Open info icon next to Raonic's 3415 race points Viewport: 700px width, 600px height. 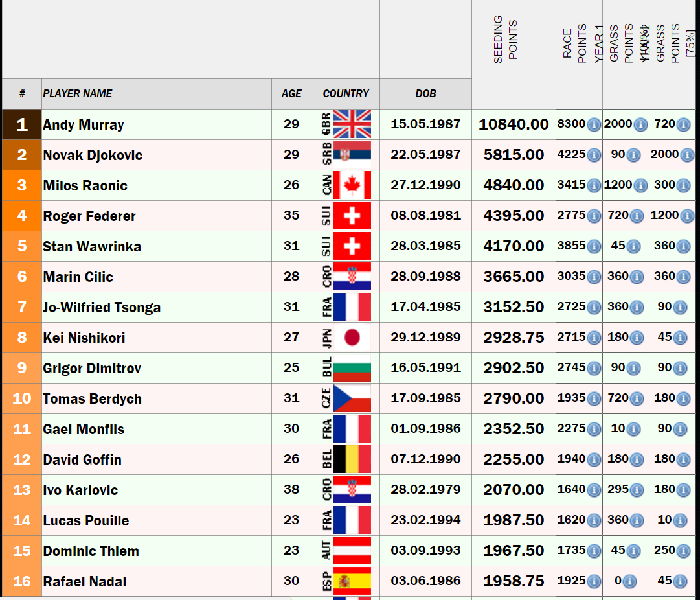[593, 185]
